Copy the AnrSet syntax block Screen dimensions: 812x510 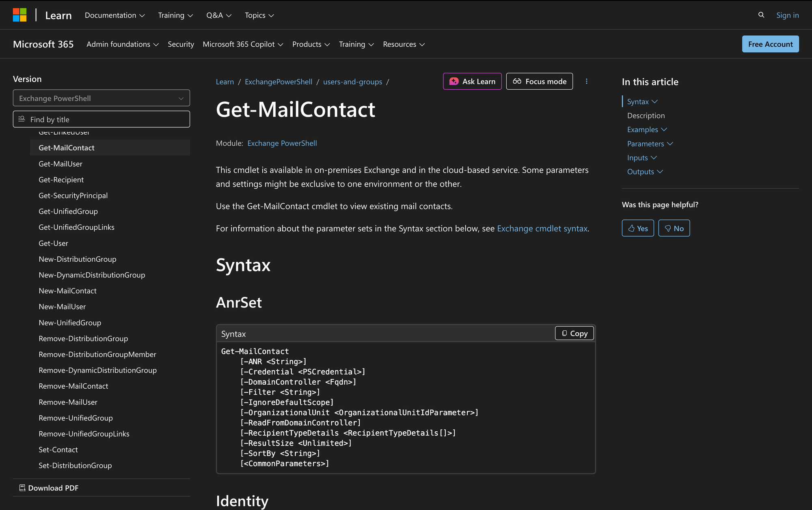574,333
